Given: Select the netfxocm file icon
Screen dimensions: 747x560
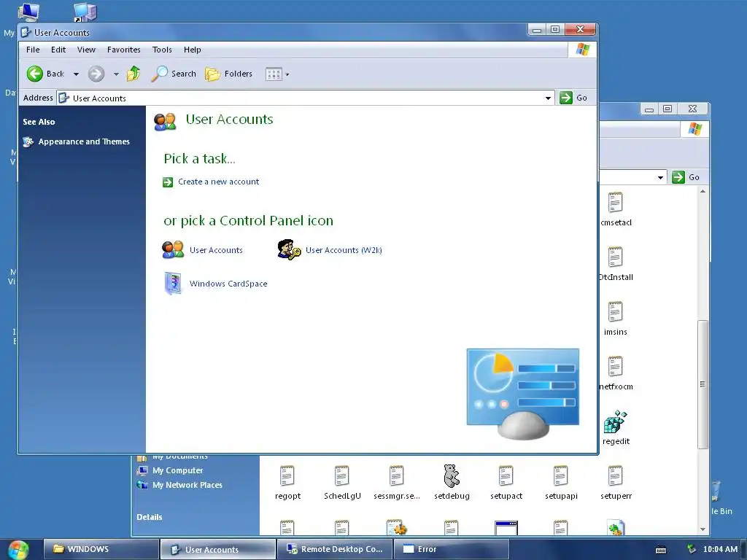Looking at the screenshot, I should click(615, 367).
